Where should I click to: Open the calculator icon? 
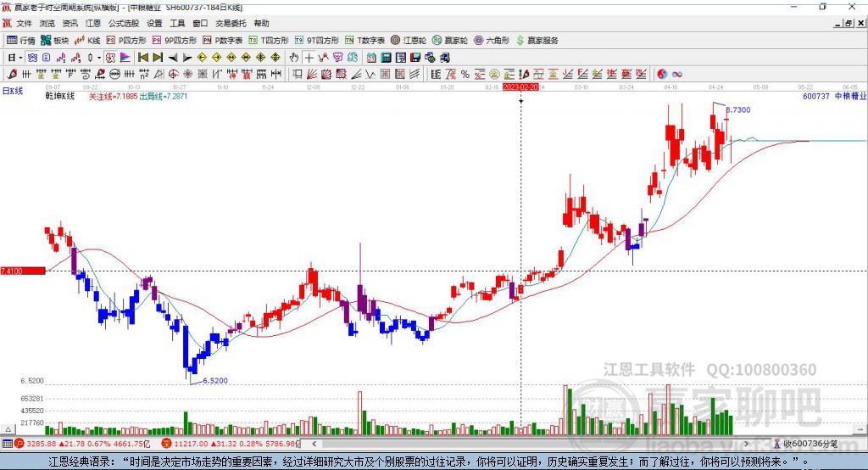pyautogui.click(x=386, y=58)
